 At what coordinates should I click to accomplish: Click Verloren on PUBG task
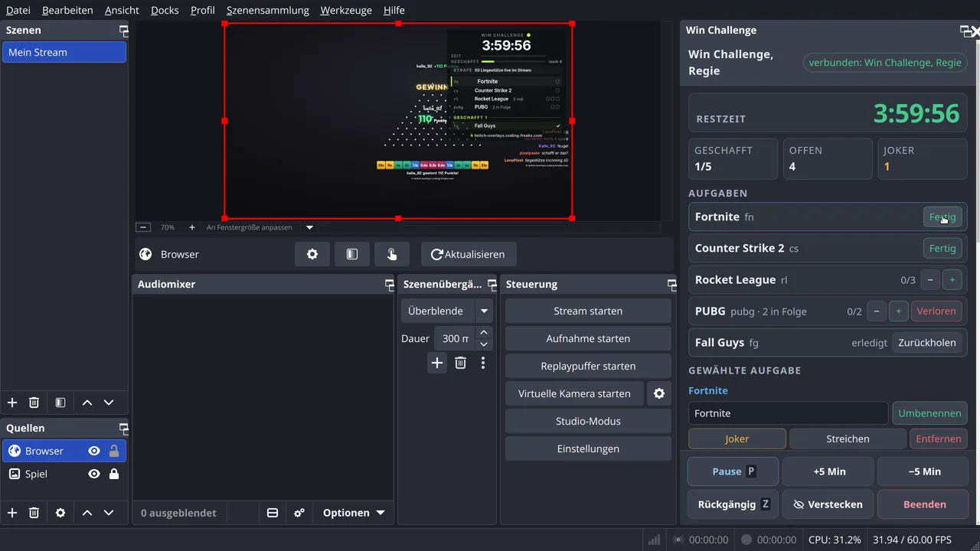(x=936, y=311)
